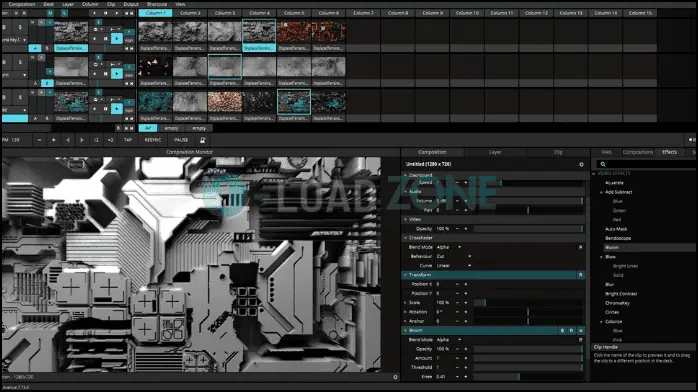Select the first empty deck

point(171,128)
